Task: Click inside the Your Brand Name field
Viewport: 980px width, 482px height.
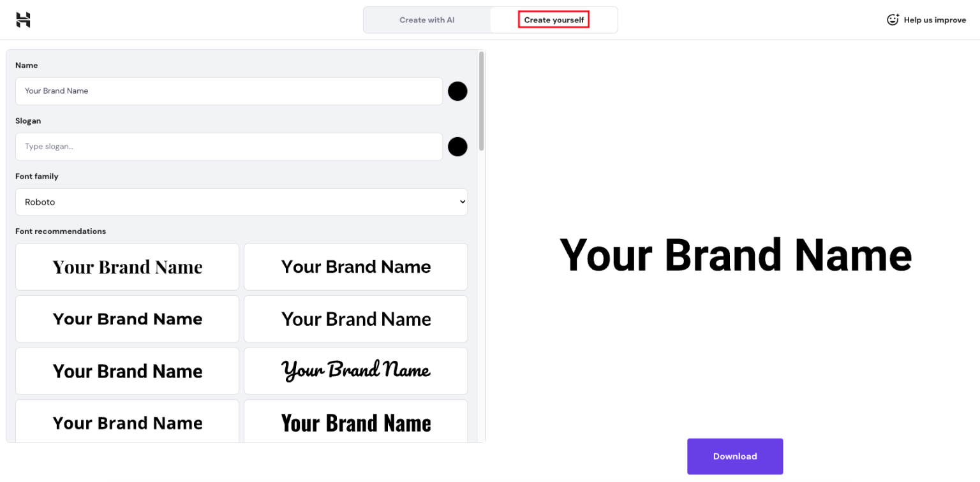Action: (228, 91)
